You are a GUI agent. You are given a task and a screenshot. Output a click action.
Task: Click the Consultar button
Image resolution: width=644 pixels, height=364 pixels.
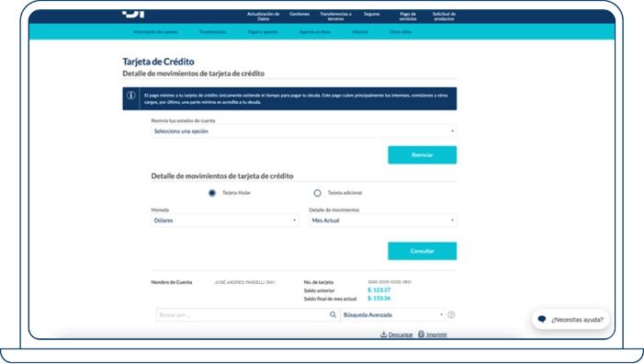pos(423,251)
